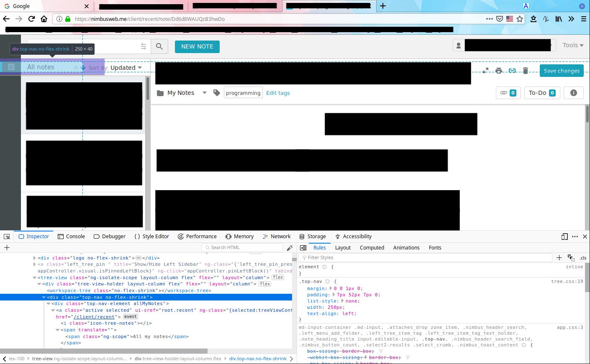Open DevTools three-dots customize menu
Viewport: 590px width, 364px height.
coord(575,237)
